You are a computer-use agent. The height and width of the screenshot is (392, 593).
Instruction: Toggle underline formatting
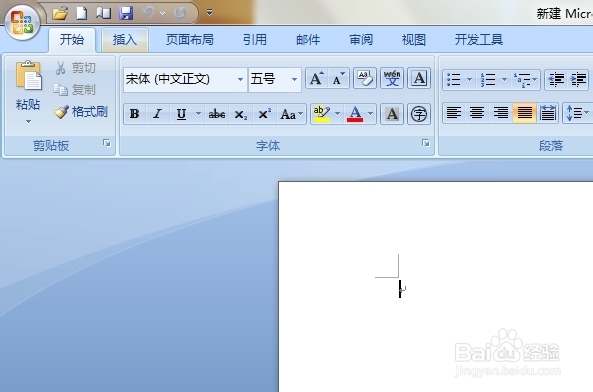(182, 114)
